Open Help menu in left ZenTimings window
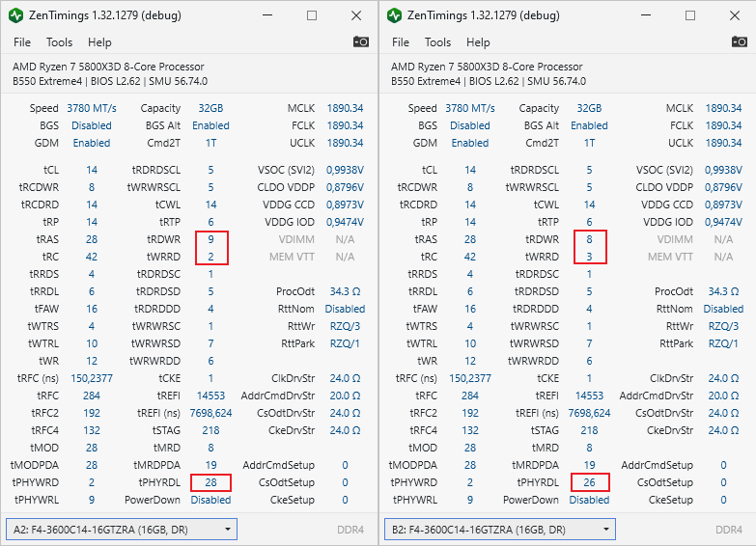This screenshot has width=756, height=546. pyautogui.click(x=99, y=42)
